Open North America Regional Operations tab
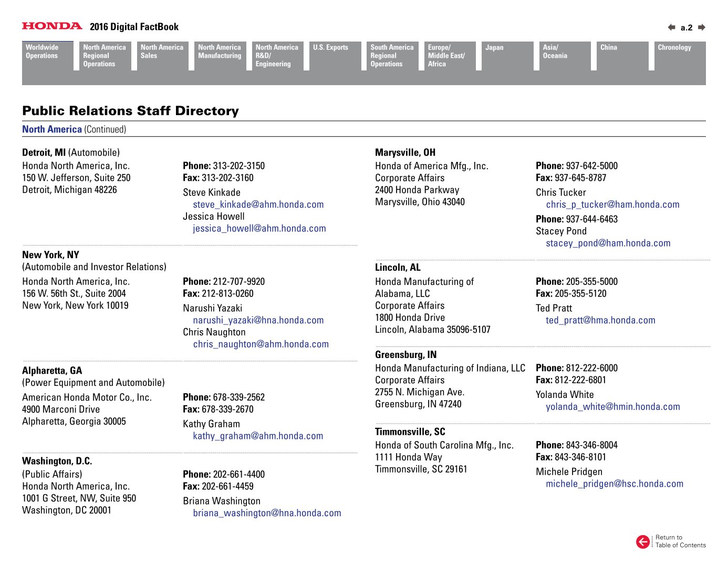The width and height of the screenshot is (728, 563). pyautogui.click(x=105, y=56)
